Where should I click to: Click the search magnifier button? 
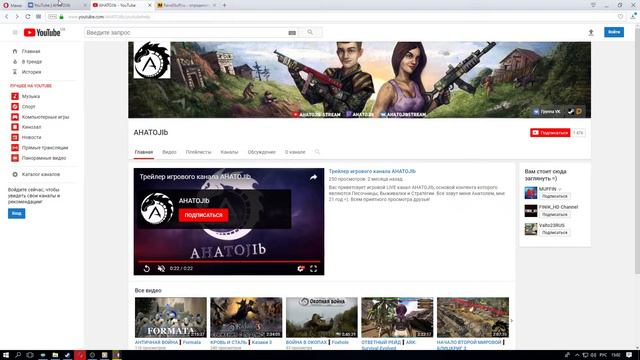[x=310, y=32]
